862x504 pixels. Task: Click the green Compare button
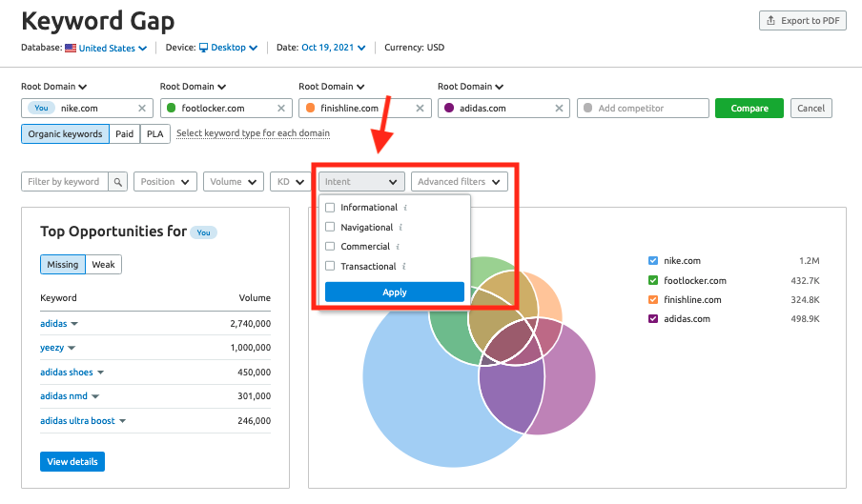[x=749, y=109]
